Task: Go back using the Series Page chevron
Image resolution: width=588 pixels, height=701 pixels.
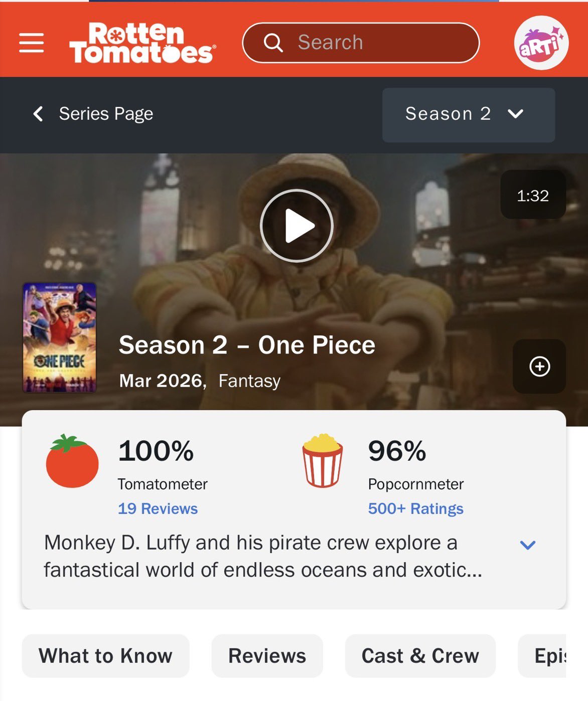Action: click(x=38, y=114)
